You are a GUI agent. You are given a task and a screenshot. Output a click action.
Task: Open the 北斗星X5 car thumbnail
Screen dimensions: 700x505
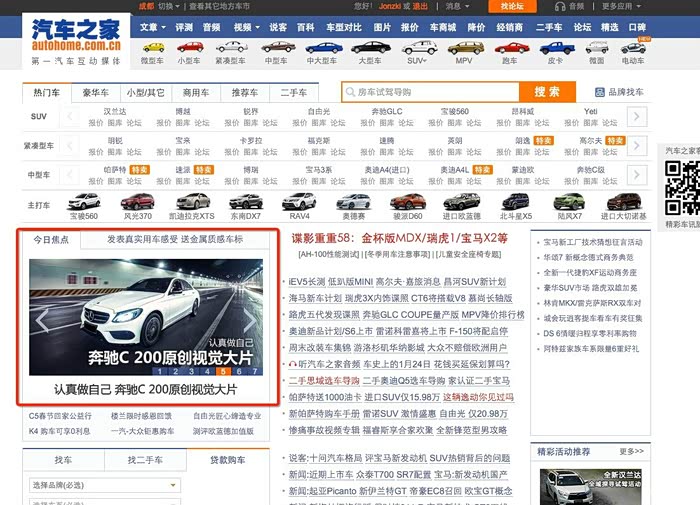pyautogui.click(x=516, y=201)
